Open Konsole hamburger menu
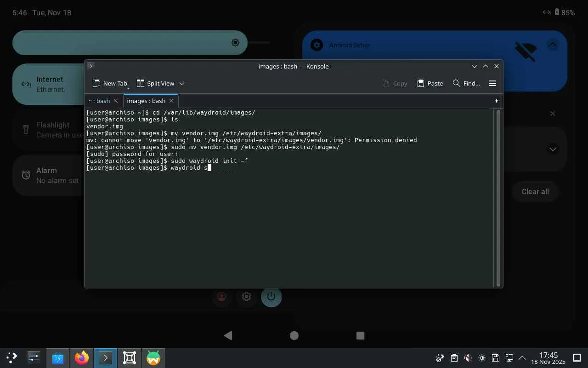The width and height of the screenshot is (588, 368). click(x=492, y=83)
